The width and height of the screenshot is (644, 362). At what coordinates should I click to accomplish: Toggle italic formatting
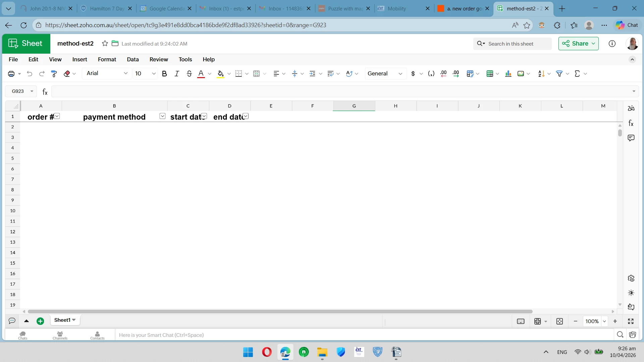[x=177, y=74]
